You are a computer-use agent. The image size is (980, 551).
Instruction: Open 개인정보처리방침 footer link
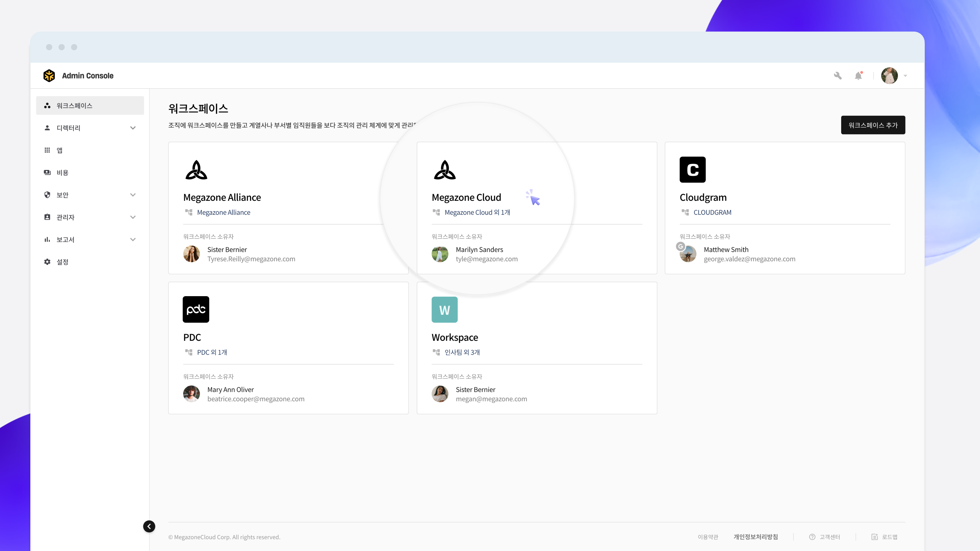pos(756,537)
